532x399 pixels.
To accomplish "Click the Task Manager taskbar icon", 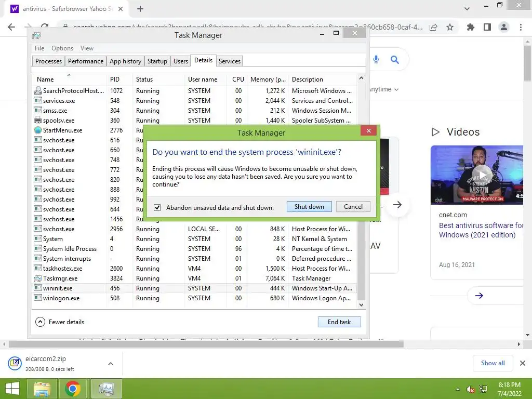I will coord(106,389).
